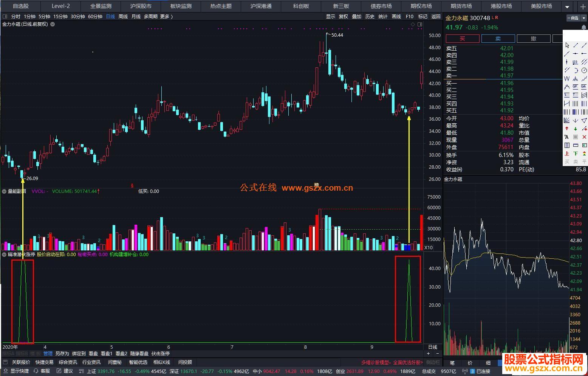Screen dimensions: 588x376
Task: Switch chart to 周线 weekly period
Action: pos(123,17)
